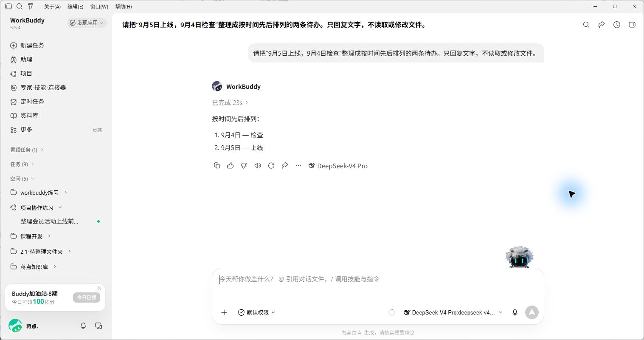Open the 帮助(H) menu
This screenshot has width=644, height=340.
pos(123,7)
